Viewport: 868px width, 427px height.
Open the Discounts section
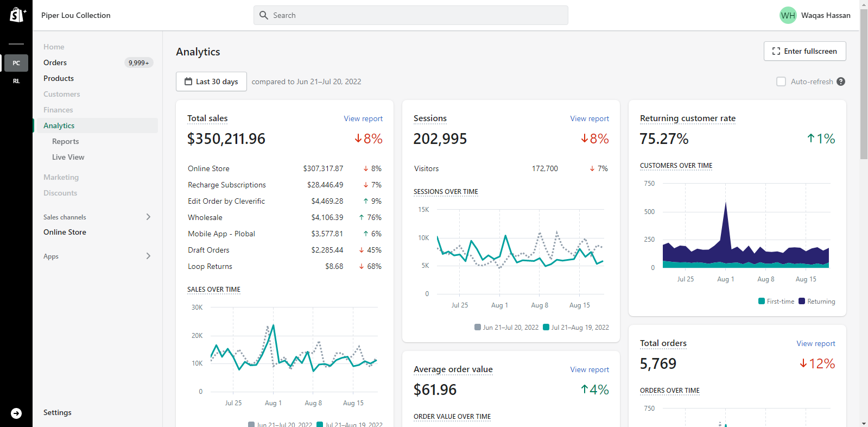[x=60, y=193]
